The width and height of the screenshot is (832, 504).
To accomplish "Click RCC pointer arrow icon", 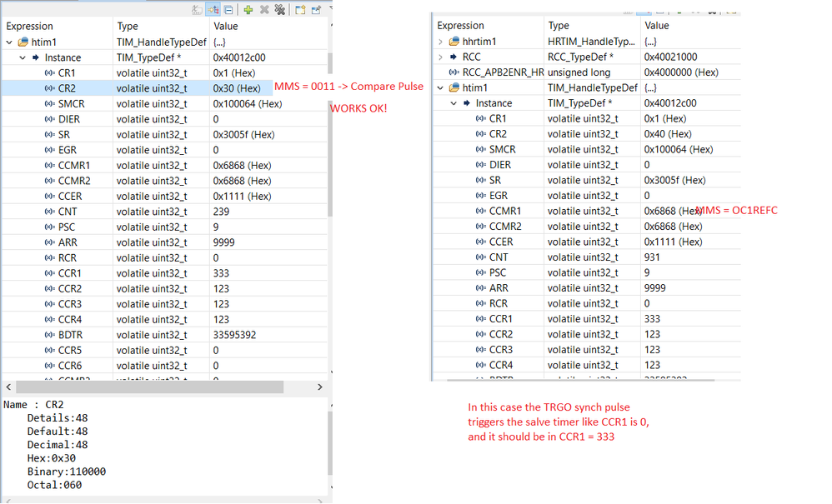I will tap(454, 57).
